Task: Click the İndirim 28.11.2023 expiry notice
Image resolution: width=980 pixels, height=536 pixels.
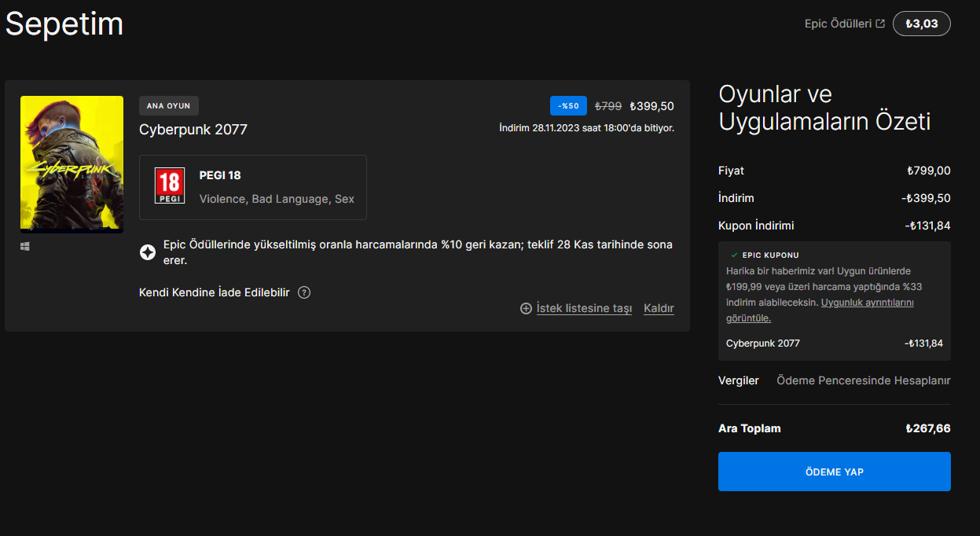Action: 586,127
